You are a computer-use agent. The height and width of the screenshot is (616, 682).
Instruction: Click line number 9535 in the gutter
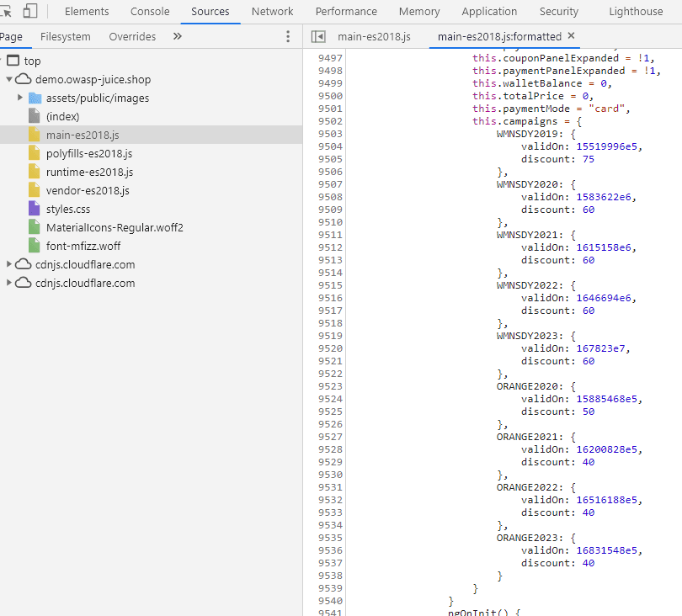(330, 538)
